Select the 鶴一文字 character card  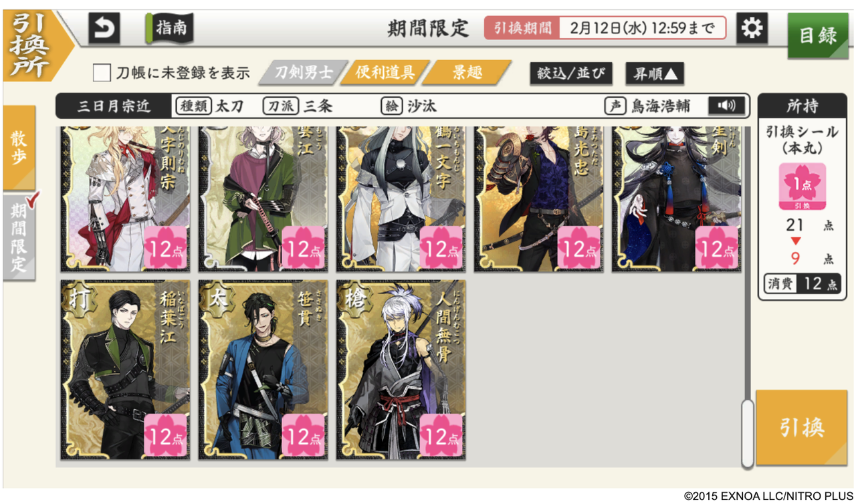point(401,199)
